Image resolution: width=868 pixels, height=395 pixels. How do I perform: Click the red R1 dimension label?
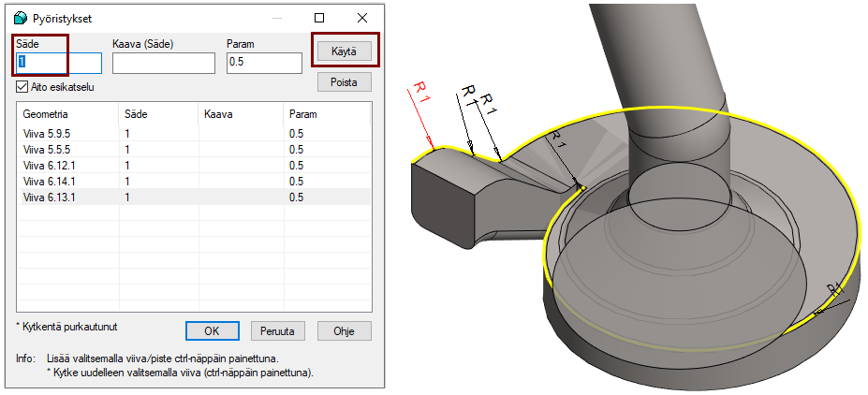(422, 94)
